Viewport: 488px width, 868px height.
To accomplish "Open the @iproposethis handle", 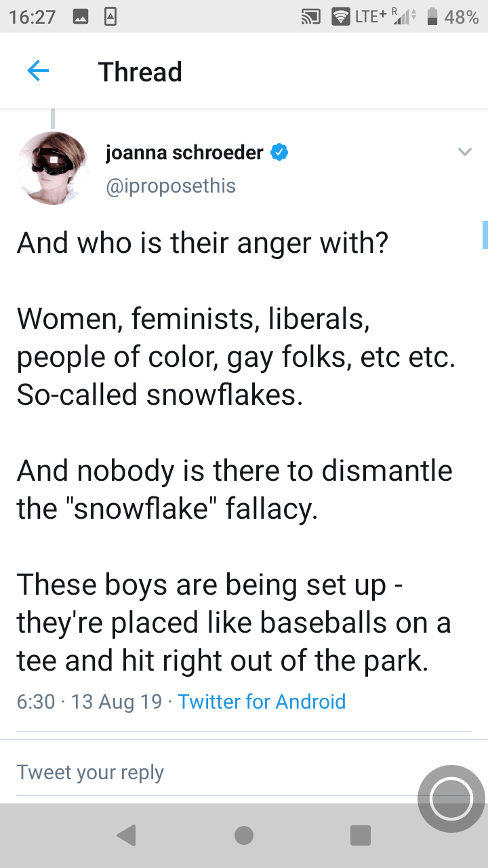I will pyautogui.click(x=171, y=186).
